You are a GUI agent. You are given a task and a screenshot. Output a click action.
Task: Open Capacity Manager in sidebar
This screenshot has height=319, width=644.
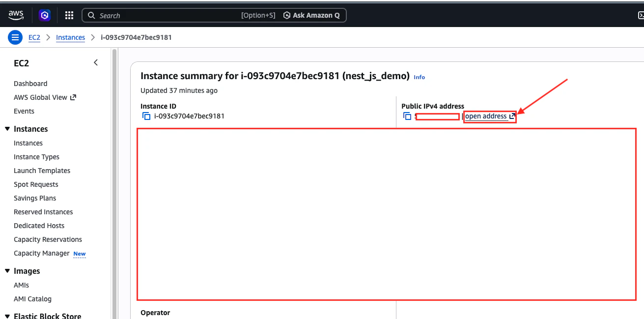click(42, 253)
